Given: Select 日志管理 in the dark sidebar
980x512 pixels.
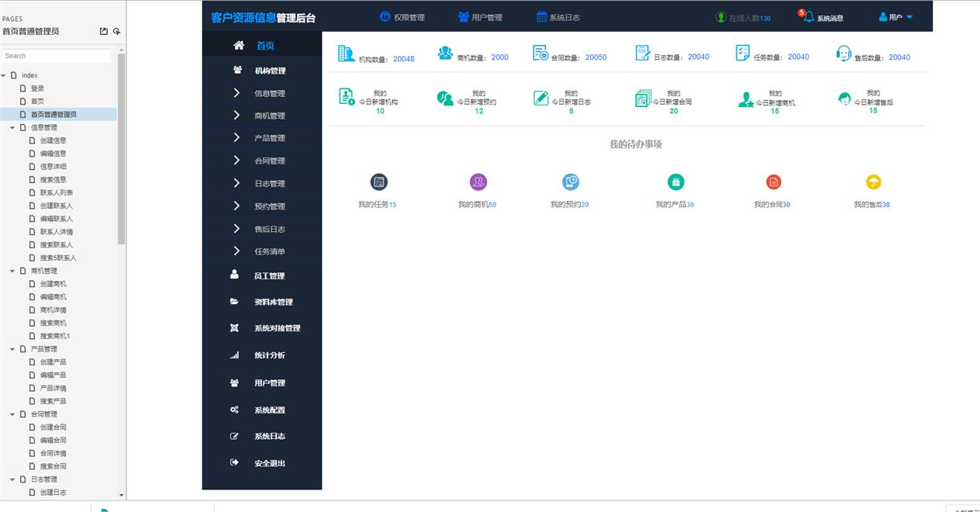Looking at the screenshot, I should pyautogui.click(x=270, y=184).
